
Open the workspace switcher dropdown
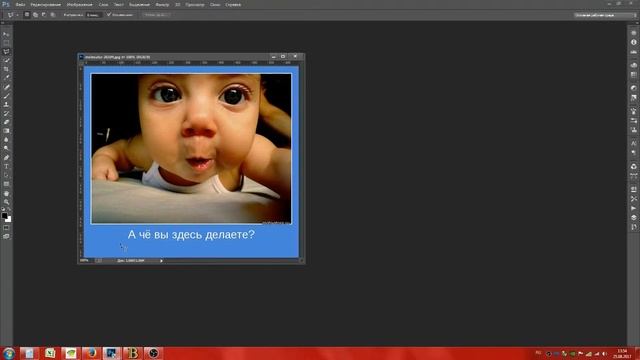point(605,15)
